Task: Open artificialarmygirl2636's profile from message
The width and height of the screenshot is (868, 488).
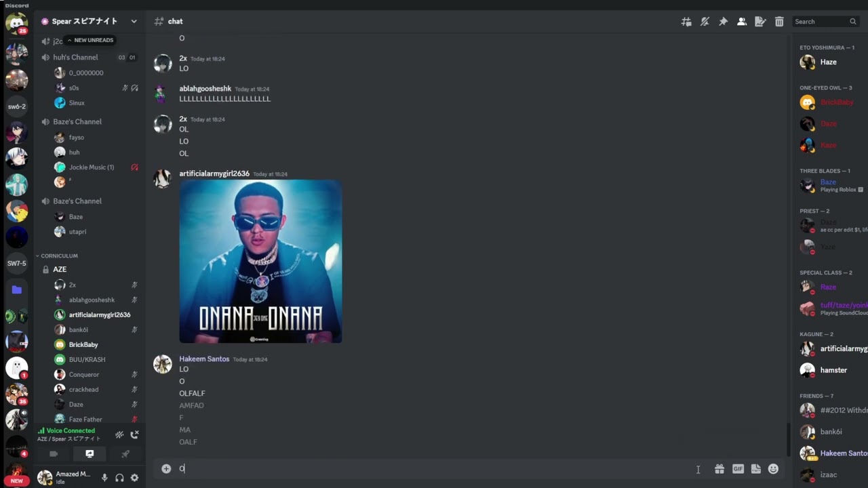Action: (214, 174)
